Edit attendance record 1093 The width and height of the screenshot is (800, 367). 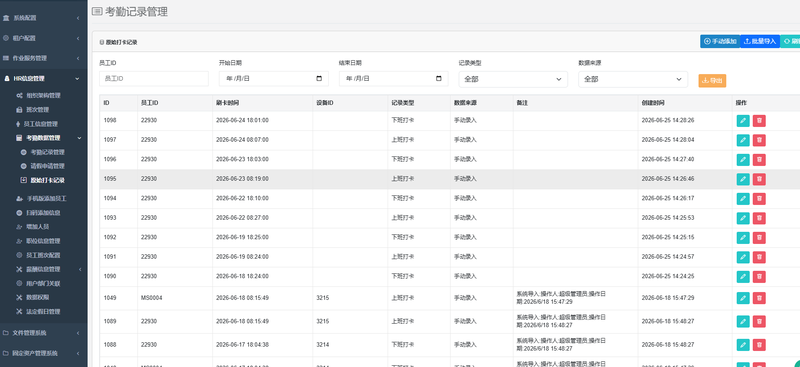(x=743, y=218)
